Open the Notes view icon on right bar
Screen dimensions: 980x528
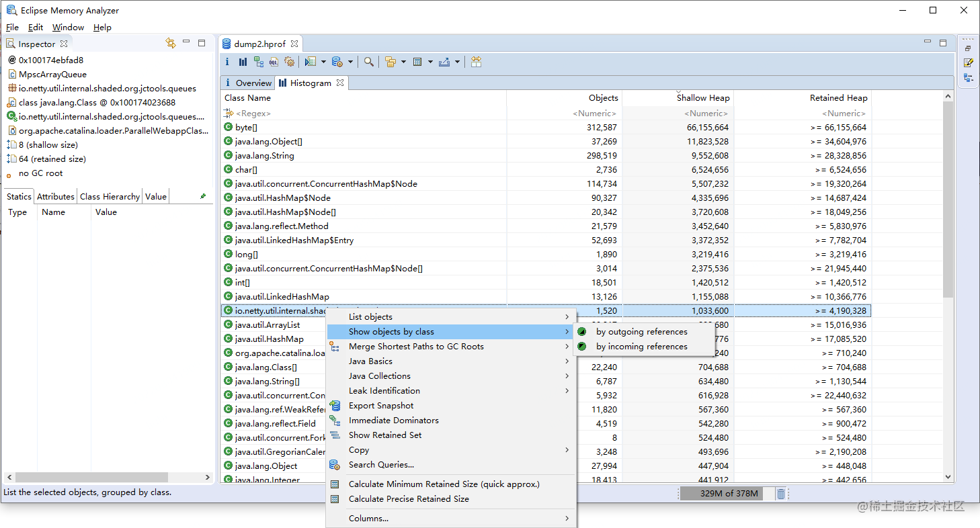point(968,62)
